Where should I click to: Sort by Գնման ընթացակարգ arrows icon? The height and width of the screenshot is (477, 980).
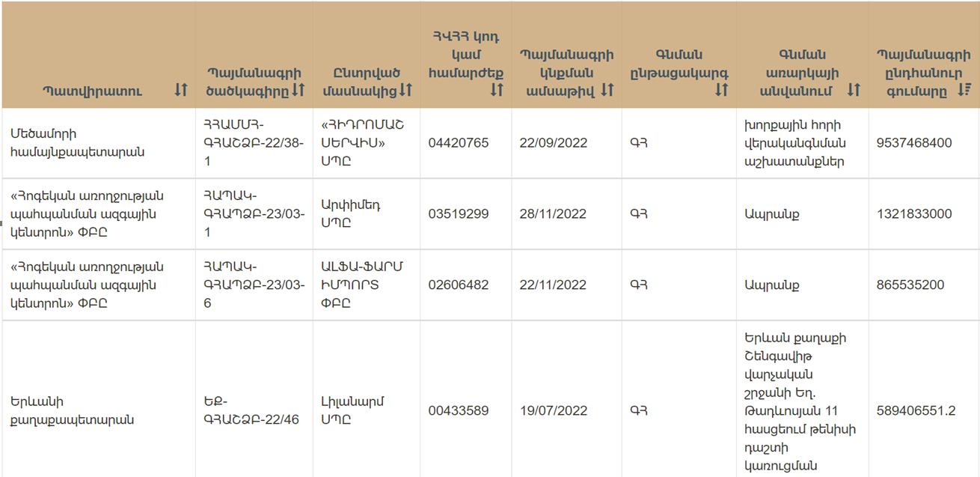click(x=721, y=91)
